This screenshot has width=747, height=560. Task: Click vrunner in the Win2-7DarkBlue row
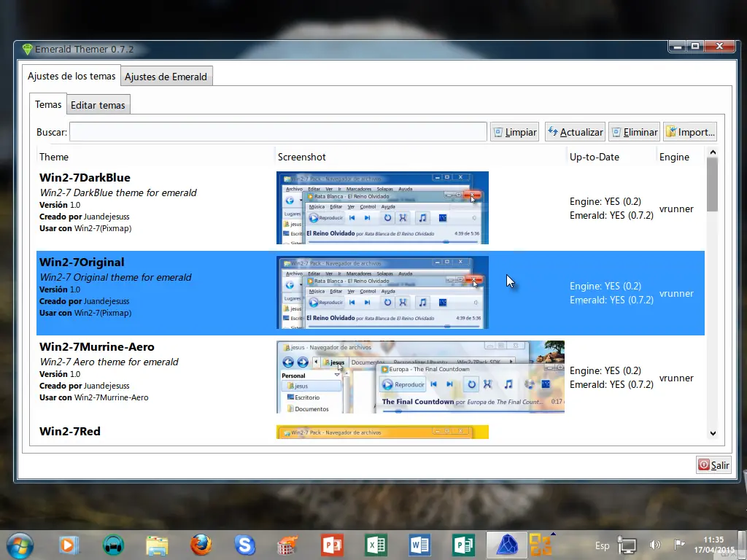tap(676, 209)
